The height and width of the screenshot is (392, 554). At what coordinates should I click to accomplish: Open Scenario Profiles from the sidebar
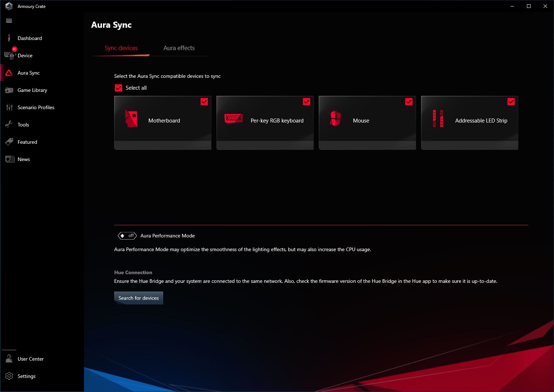pos(36,107)
